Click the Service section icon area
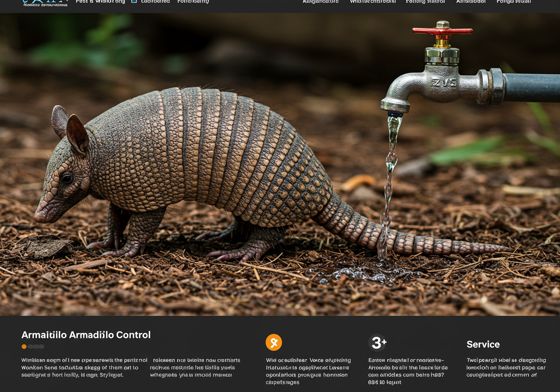The height and width of the screenshot is (392, 560). point(483,344)
